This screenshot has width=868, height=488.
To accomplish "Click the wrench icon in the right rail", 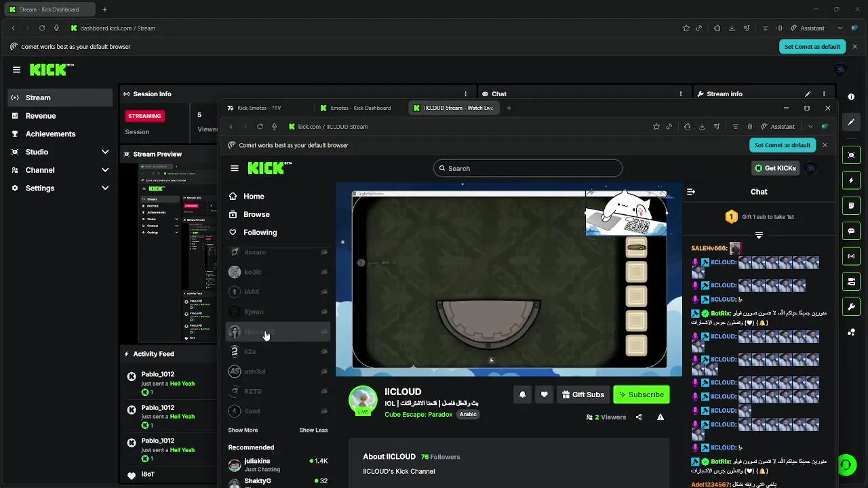I will tap(851, 306).
